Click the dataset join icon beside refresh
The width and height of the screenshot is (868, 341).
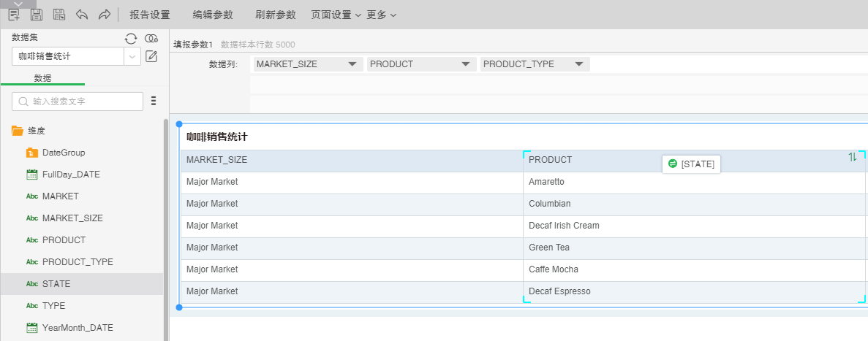coord(151,39)
